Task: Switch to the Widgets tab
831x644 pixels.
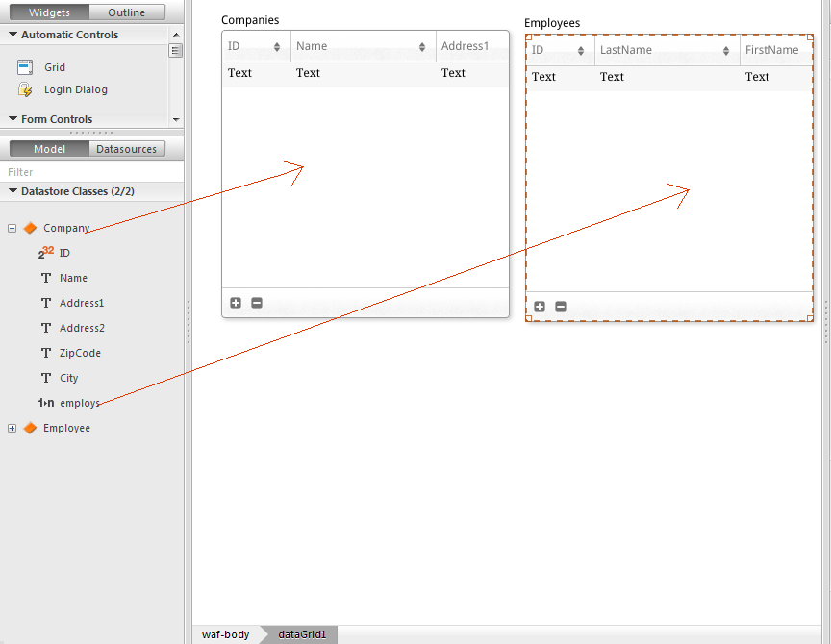Action: click(49, 12)
